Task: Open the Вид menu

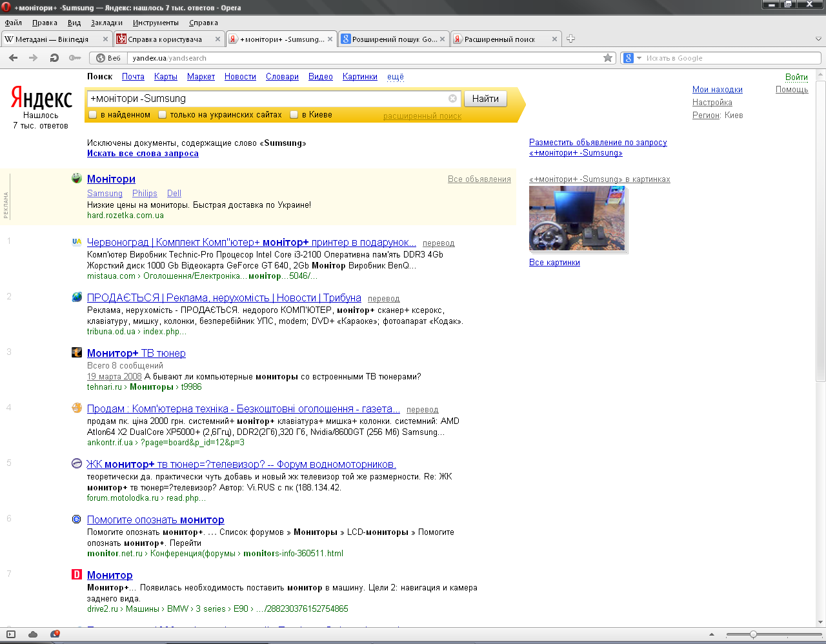Action: (74, 23)
